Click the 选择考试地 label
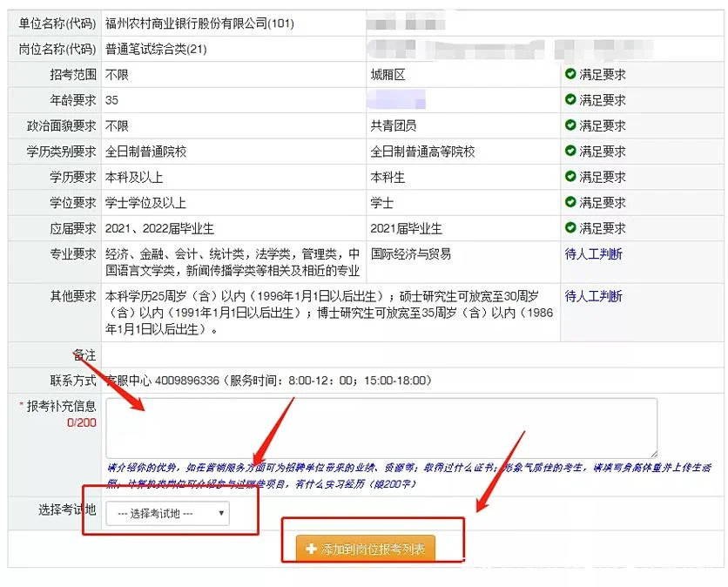 [x=67, y=509]
